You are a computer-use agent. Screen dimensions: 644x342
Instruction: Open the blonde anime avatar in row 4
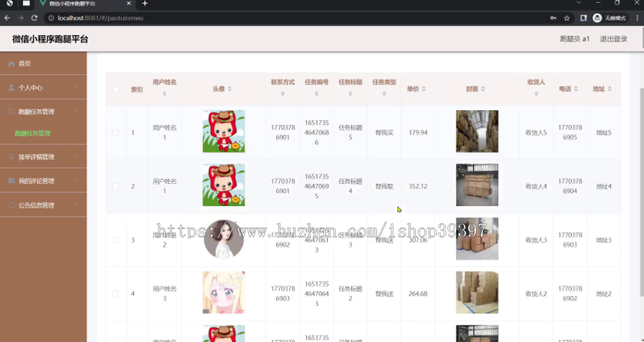coord(223,293)
